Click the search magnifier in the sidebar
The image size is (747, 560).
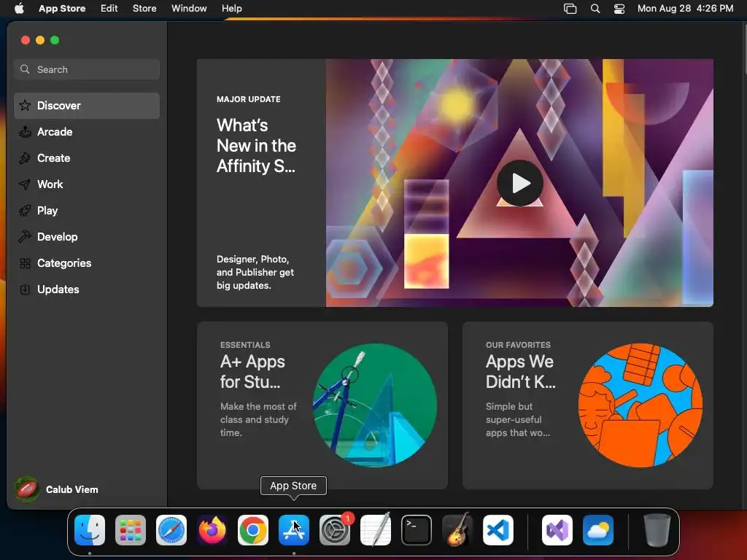(25, 69)
